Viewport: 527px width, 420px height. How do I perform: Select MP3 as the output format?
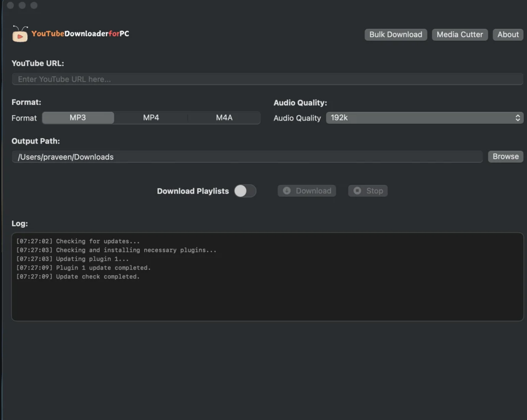click(x=78, y=118)
